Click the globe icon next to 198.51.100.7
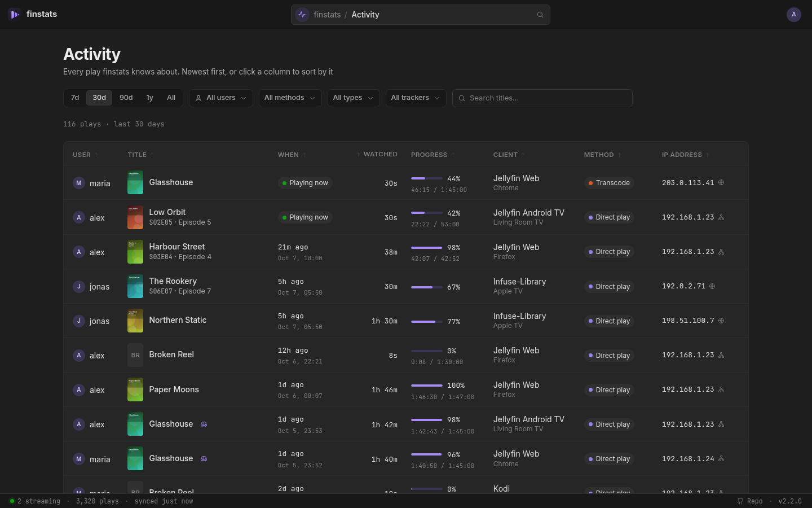Image resolution: width=812 pixels, height=508 pixels. (721, 321)
